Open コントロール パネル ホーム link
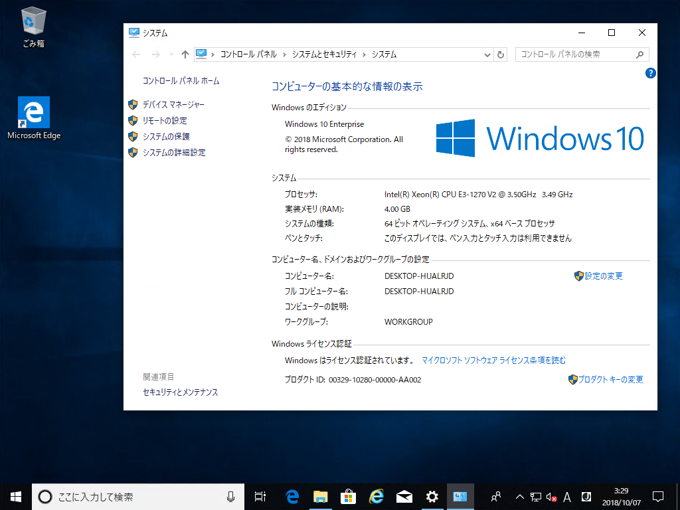The width and height of the screenshot is (680, 510). pyautogui.click(x=181, y=81)
